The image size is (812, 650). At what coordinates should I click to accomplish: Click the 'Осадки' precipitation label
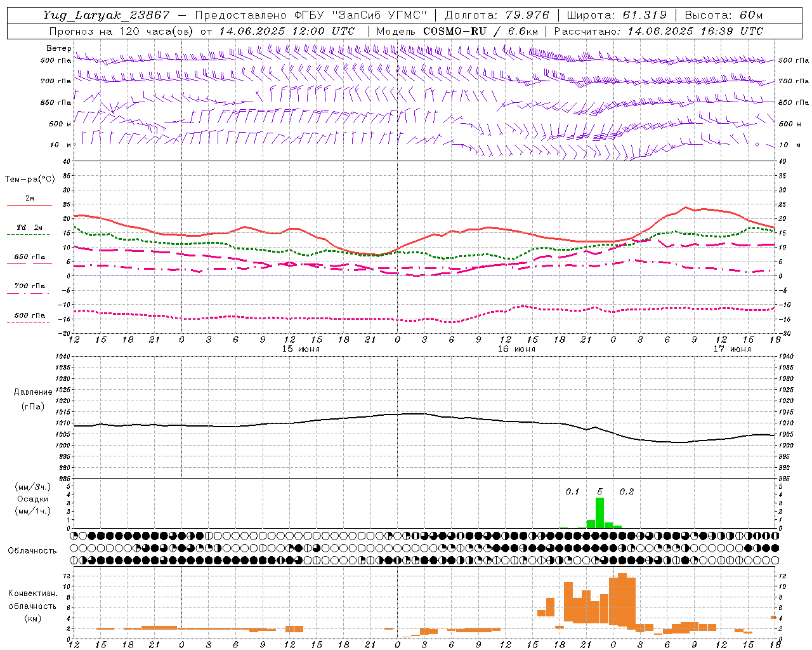(x=33, y=499)
